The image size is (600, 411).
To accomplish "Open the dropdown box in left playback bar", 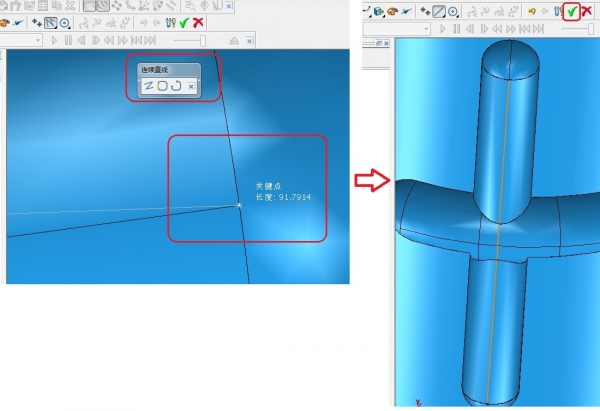I will pos(37,41).
